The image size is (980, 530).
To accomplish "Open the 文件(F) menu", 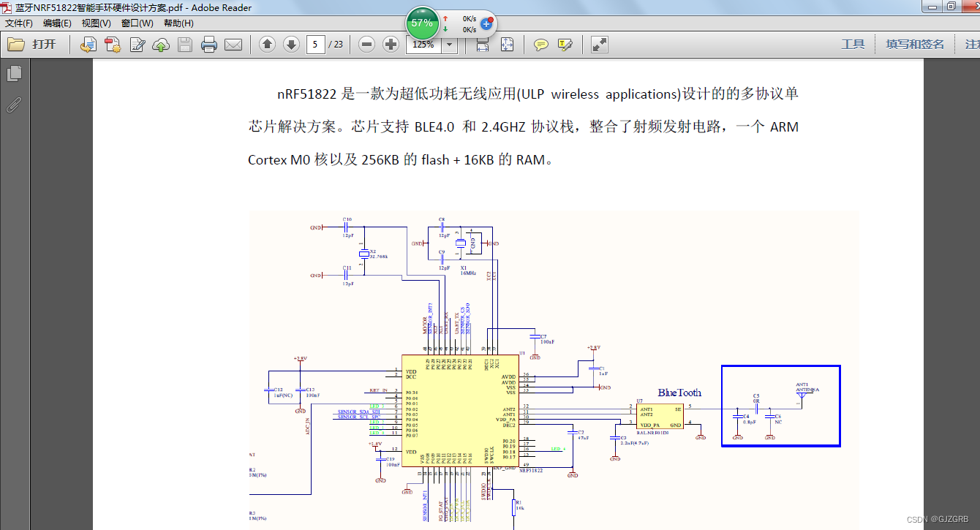I will (18, 23).
